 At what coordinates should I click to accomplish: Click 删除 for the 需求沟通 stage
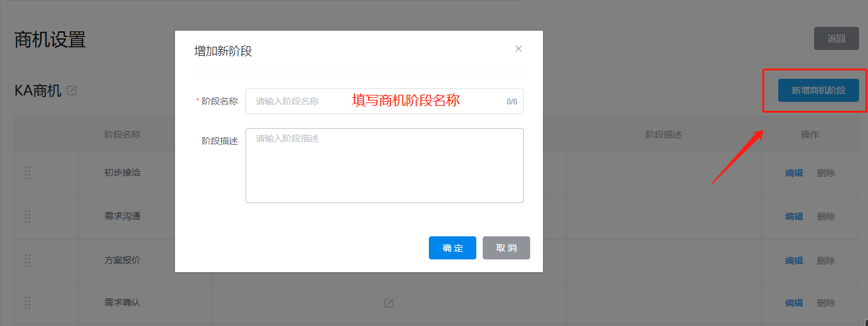pos(826,216)
